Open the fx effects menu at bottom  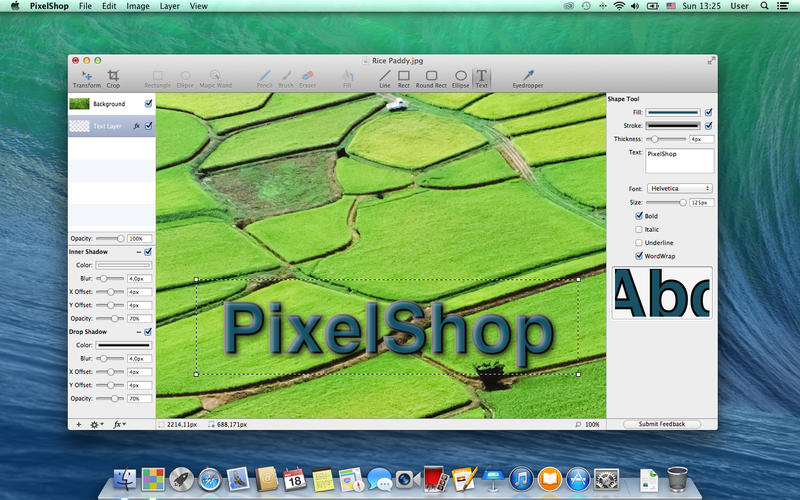119,424
